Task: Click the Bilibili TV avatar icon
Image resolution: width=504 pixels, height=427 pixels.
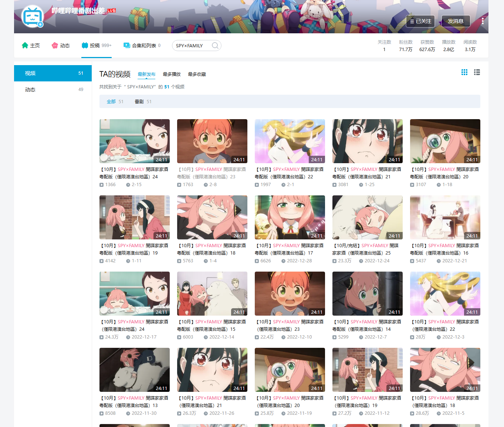Action: pyautogui.click(x=33, y=16)
